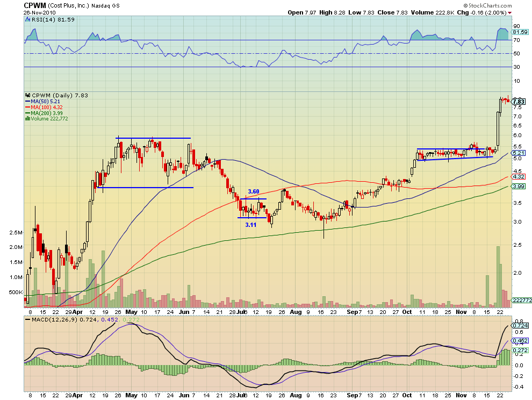This screenshot has height=400, width=532.
Task: Click the blue MA(50) legend line swatch
Action: pyautogui.click(x=27, y=102)
